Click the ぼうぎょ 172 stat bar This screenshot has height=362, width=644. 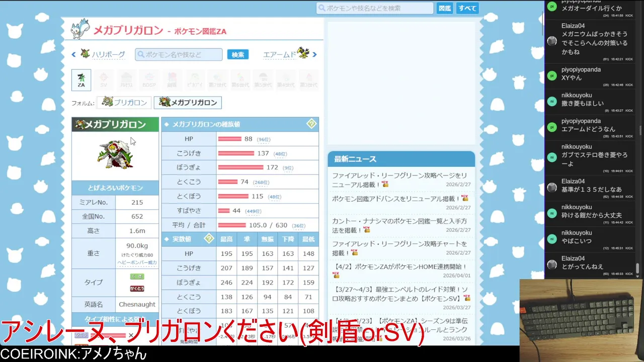click(x=240, y=167)
